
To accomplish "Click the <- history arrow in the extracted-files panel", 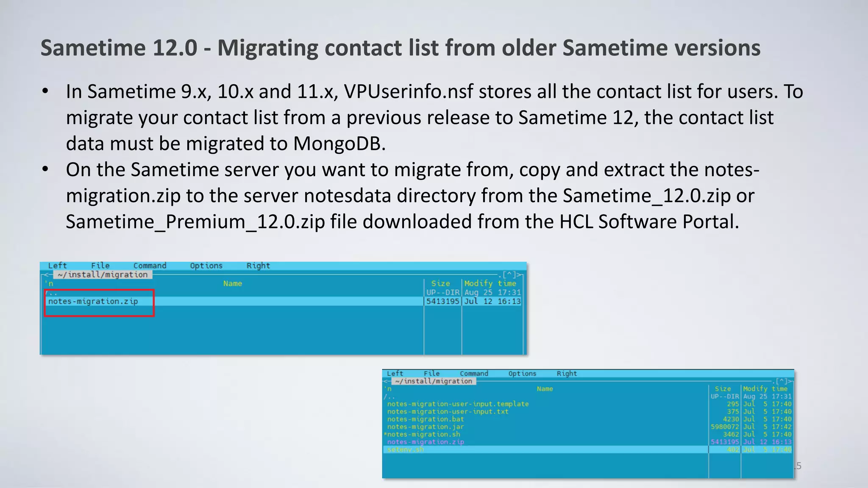I will (387, 381).
